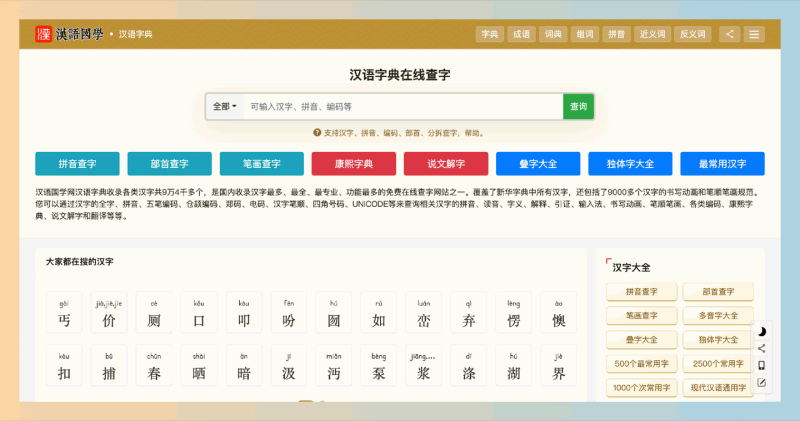Click sidebar 2500个常用字 link
The width and height of the screenshot is (800, 421).
pos(718,364)
